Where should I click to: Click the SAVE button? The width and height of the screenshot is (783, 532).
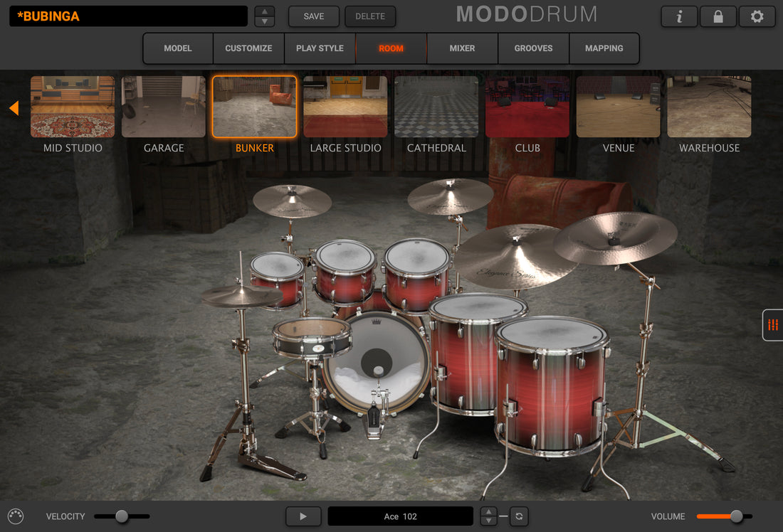pos(314,16)
